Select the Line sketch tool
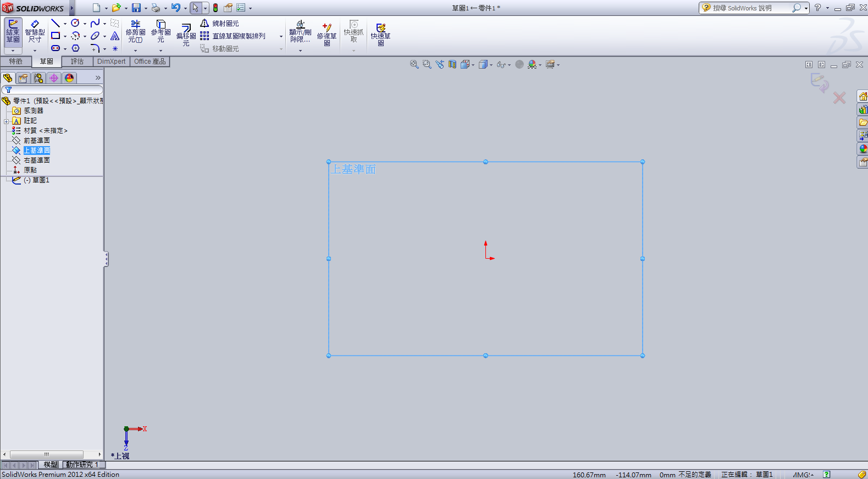The height and width of the screenshot is (479, 868). 55,23
